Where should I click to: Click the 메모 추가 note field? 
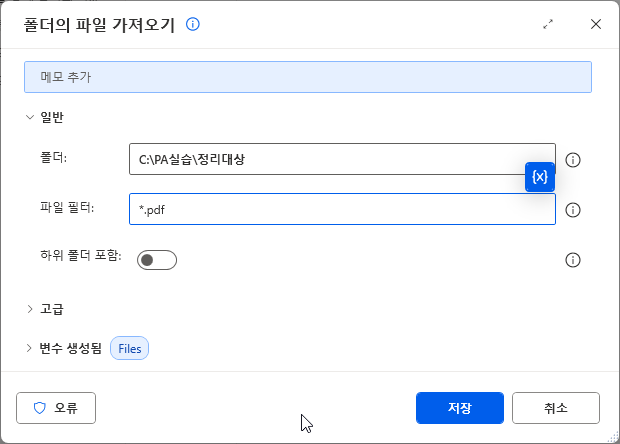tap(308, 77)
